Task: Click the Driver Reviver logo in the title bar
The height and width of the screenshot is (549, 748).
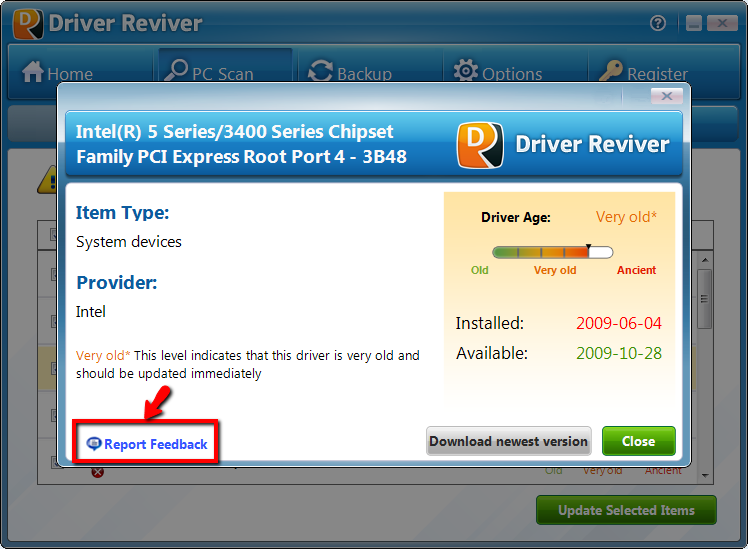Action: coord(28,23)
